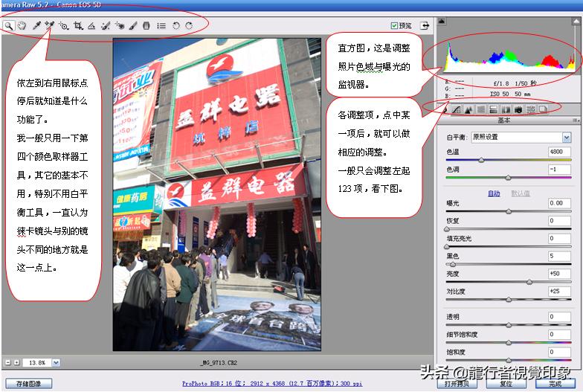The width and height of the screenshot is (583, 392).
Task: Click the 细节饱和度 vibrance slider handle
Action: tap(509, 343)
